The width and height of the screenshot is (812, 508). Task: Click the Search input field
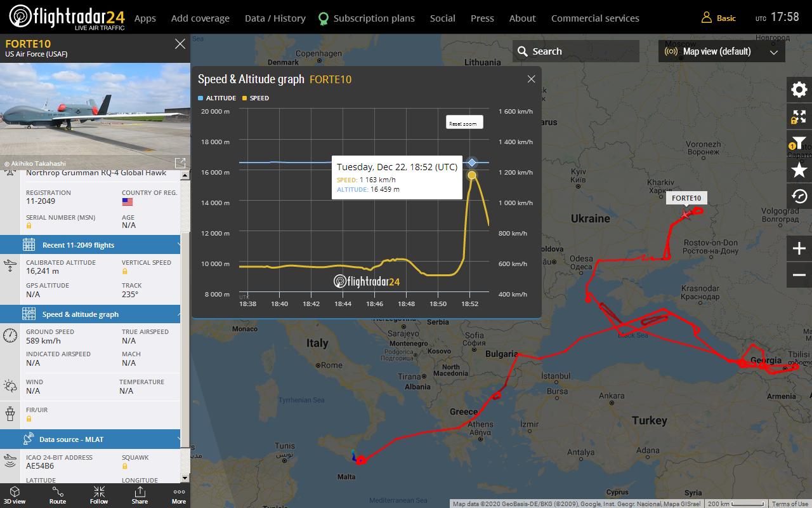click(x=576, y=51)
